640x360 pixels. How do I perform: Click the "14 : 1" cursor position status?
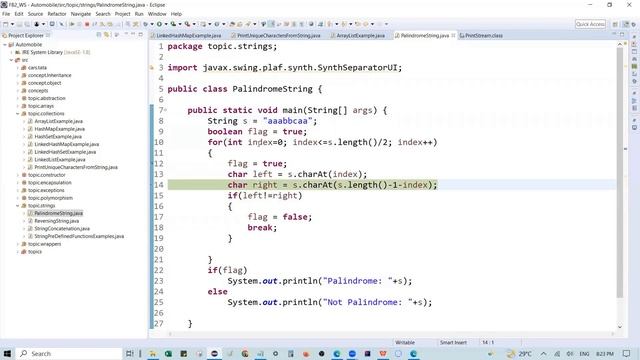coord(488,342)
